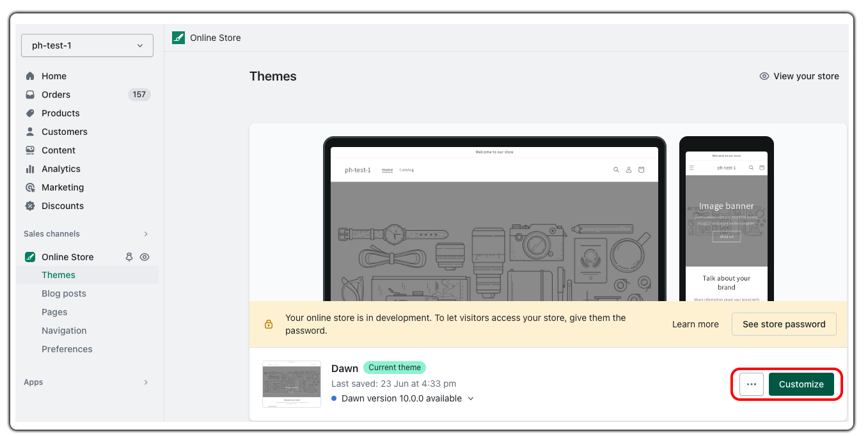Click the Learn more link
Image resolution: width=868 pixels, height=436 pixels.
click(x=695, y=324)
